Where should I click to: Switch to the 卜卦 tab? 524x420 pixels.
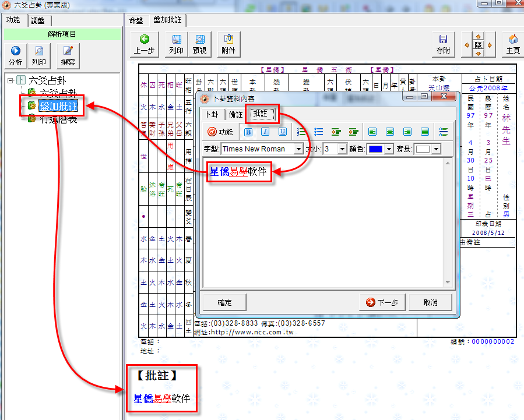tap(212, 115)
